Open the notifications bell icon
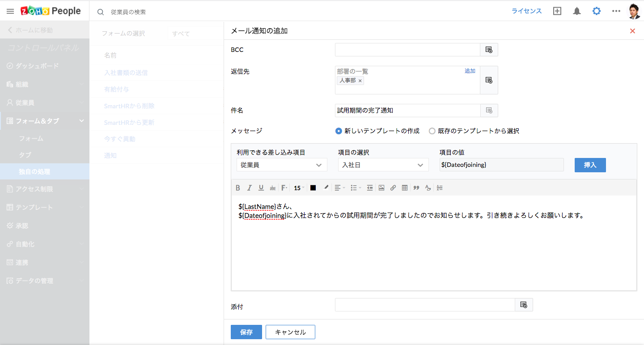The width and height of the screenshot is (644, 345). coord(577,11)
